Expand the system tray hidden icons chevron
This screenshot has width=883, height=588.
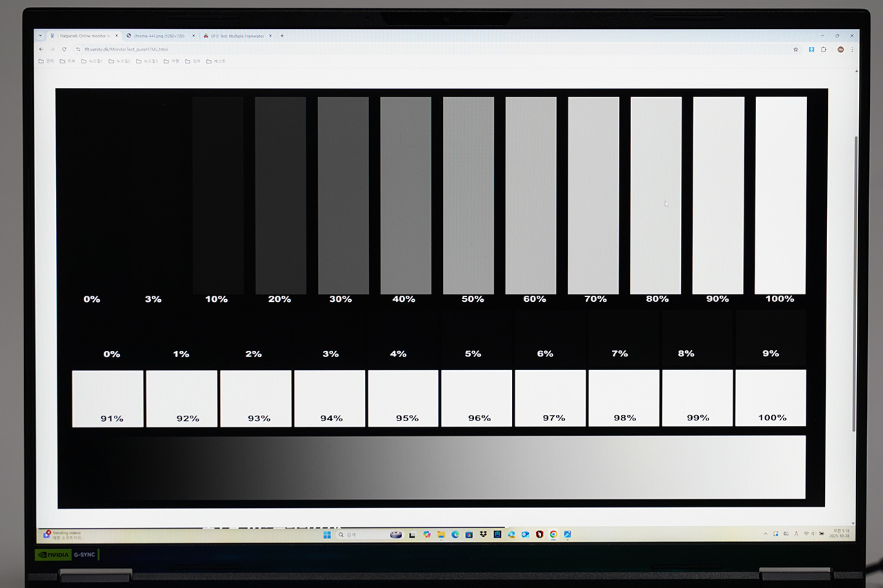coord(766,534)
